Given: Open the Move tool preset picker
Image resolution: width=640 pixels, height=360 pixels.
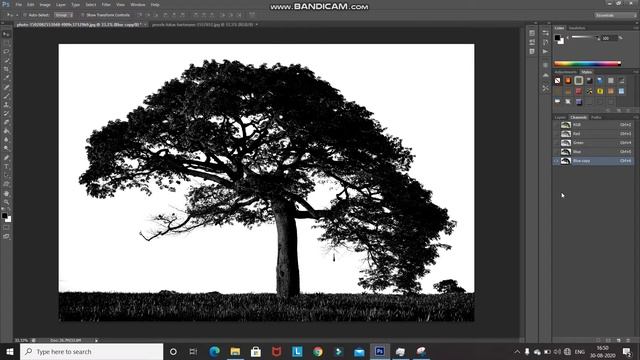Looking at the screenshot, I should [11, 15].
